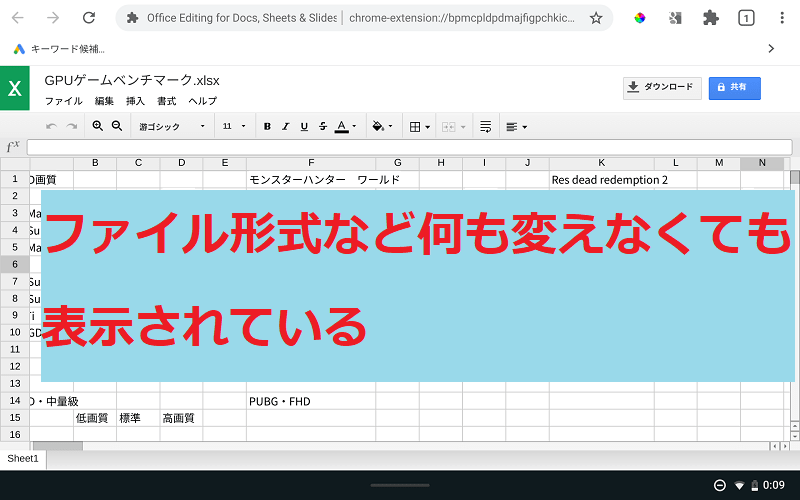Select column K header
The height and width of the screenshot is (500, 800).
tap(602, 163)
